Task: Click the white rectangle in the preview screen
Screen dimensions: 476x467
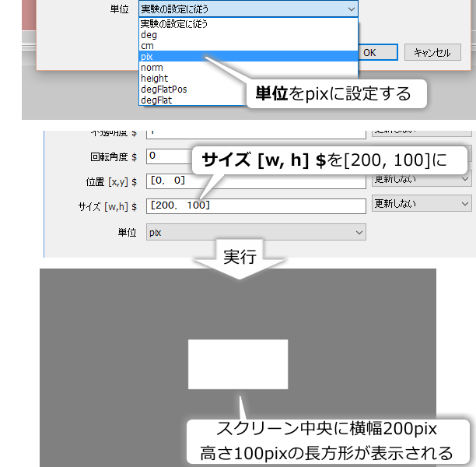Action: click(x=238, y=364)
